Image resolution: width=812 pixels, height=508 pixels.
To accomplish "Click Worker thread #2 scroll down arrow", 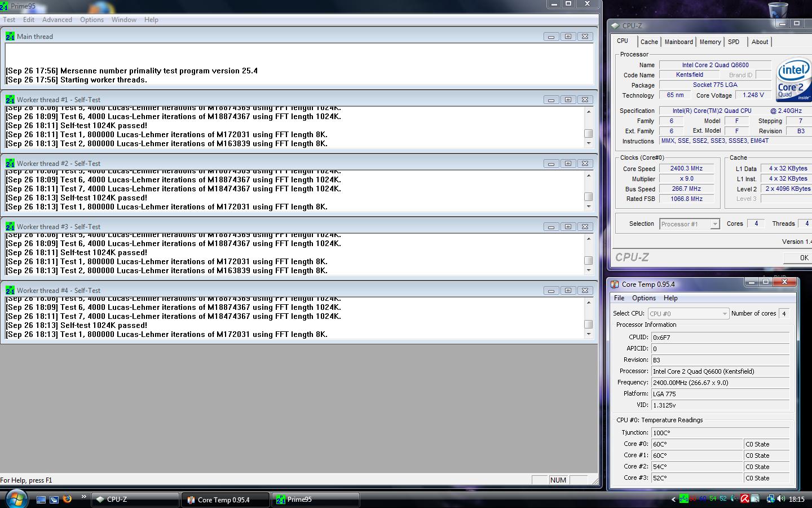I will 588,207.
